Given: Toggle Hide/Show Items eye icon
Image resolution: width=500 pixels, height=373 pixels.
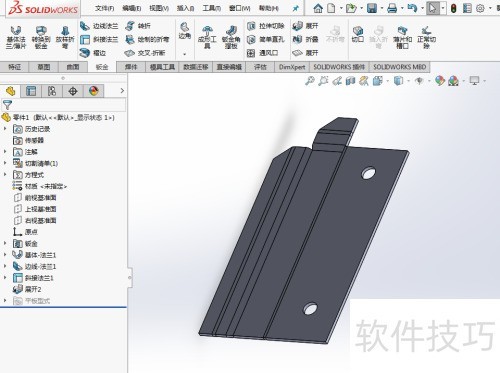Looking at the screenshot, I should (x=419, y=81).
